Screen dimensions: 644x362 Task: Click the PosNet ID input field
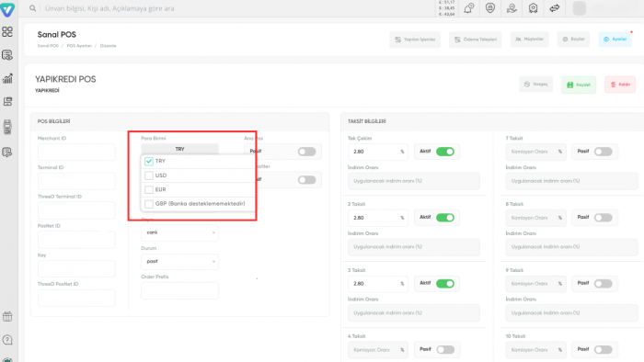(76, 240)
